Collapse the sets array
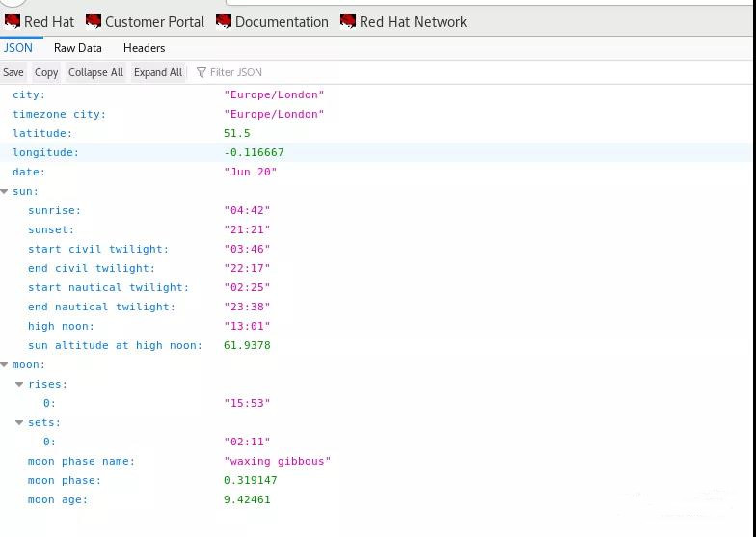The image size is (756, 537). pos(19,422)
